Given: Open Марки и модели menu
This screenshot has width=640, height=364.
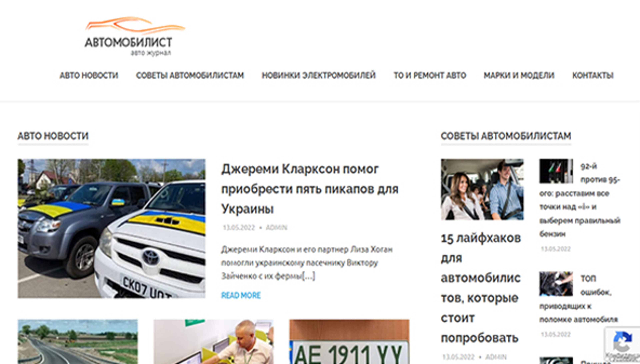Looking at the screenshot, I should pos(519,75).
